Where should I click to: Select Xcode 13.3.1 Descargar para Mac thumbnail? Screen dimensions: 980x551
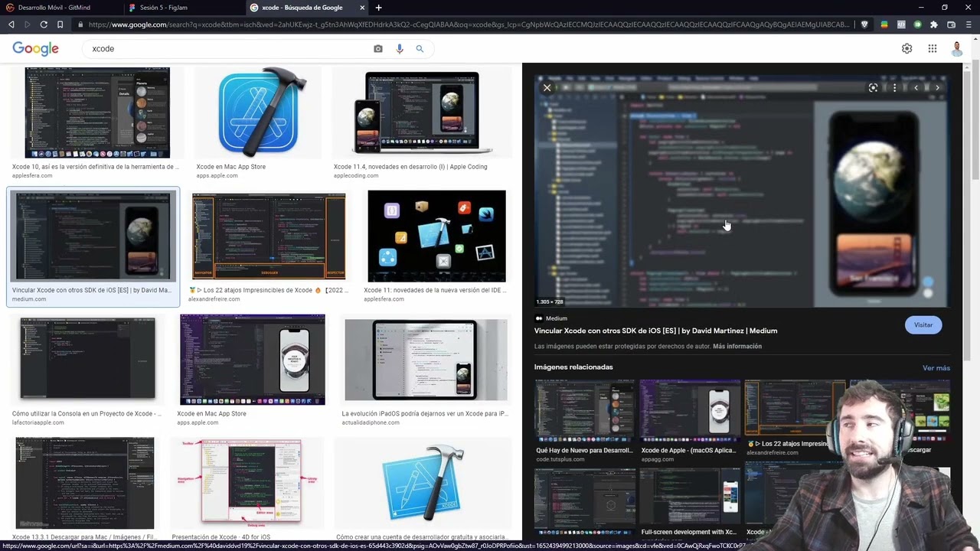(x=85, y=484)
